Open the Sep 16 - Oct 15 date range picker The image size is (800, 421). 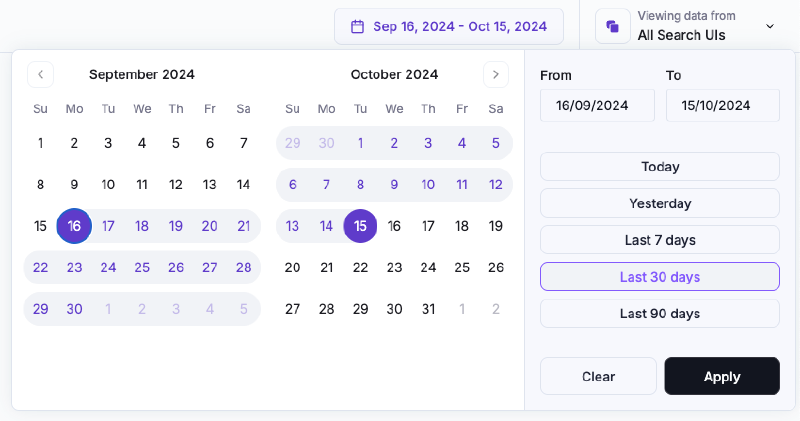449,27
